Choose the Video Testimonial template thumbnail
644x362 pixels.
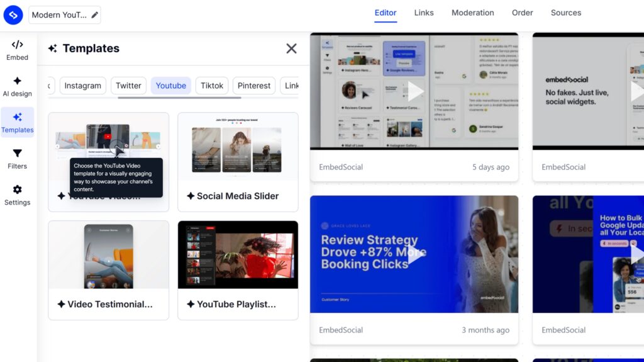[x=108, y=254]
